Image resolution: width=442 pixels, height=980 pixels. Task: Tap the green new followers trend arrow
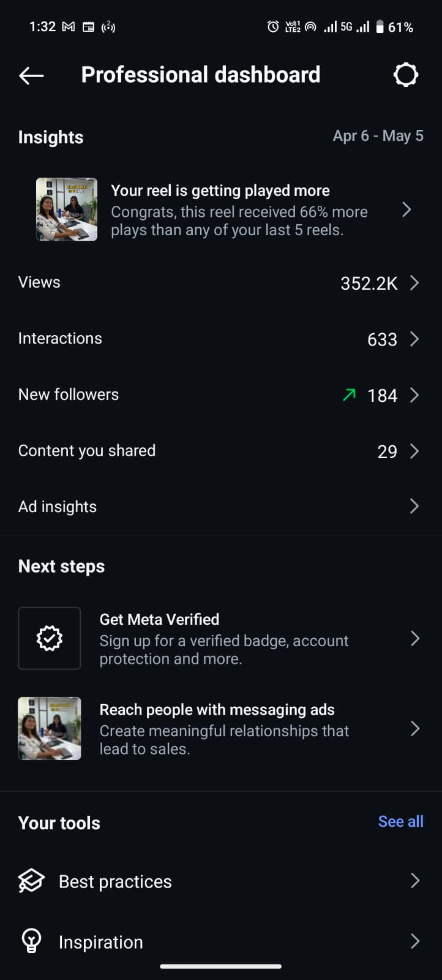coord(349,395)
